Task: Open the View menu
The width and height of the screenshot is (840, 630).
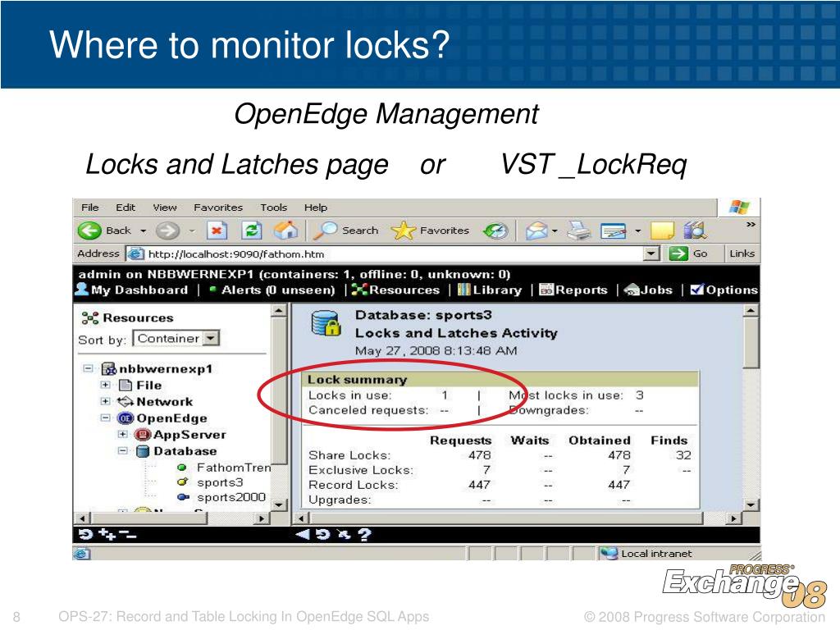Action: [164, 208]
